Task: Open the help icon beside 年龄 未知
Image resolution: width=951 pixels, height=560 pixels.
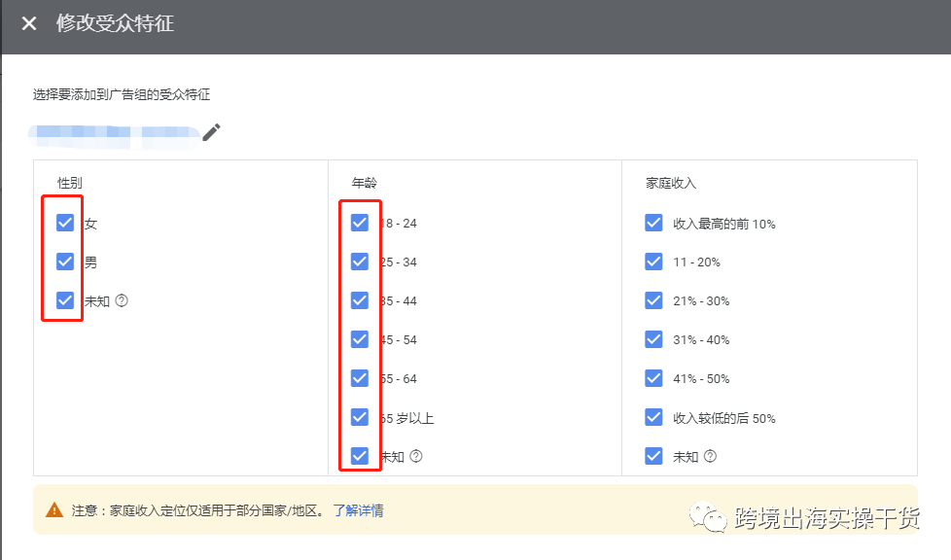Action: pyautogui.click(x=416, y=456)
